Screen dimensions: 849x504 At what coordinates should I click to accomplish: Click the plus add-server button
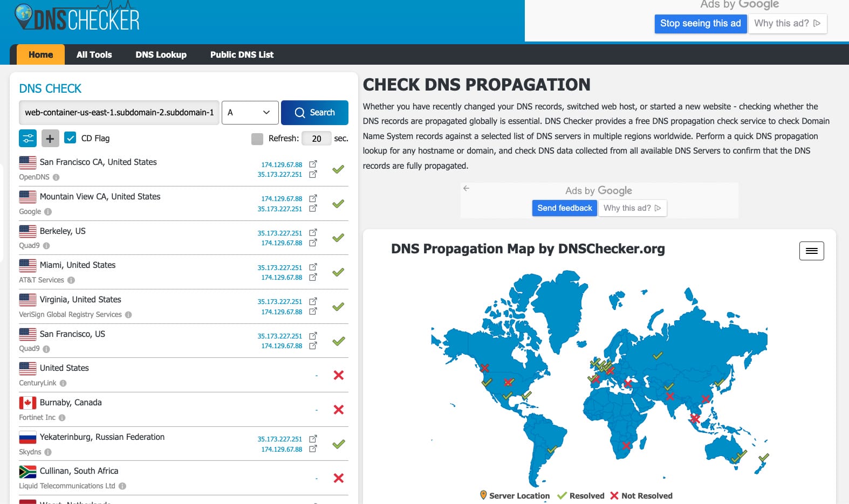pos(50,139)
